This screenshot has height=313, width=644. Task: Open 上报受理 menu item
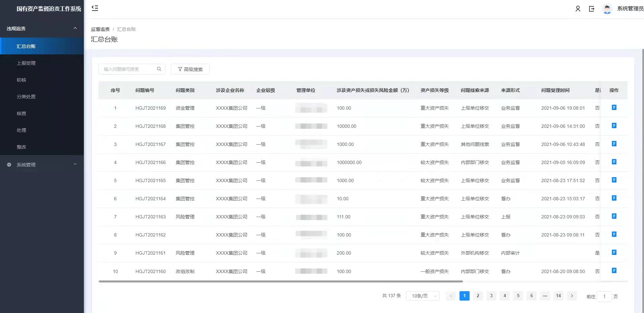click(42, 63)
